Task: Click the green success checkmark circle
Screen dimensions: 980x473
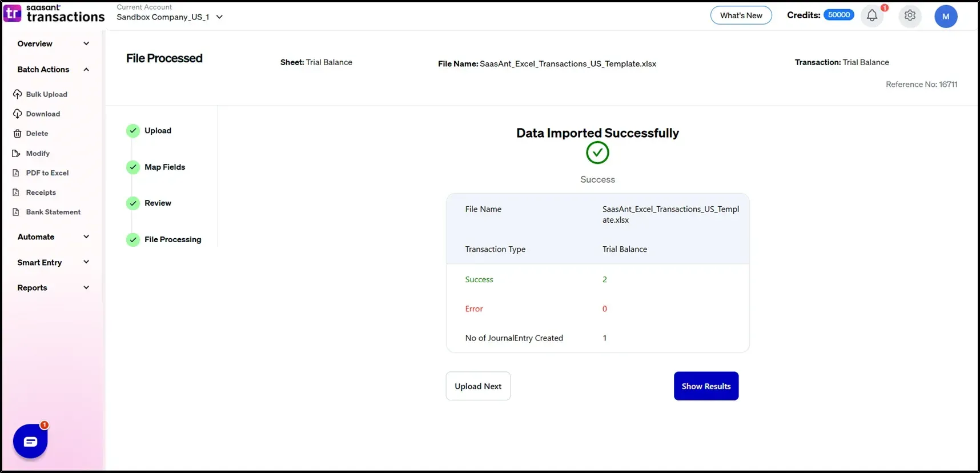Action: [x=597, y=153]
